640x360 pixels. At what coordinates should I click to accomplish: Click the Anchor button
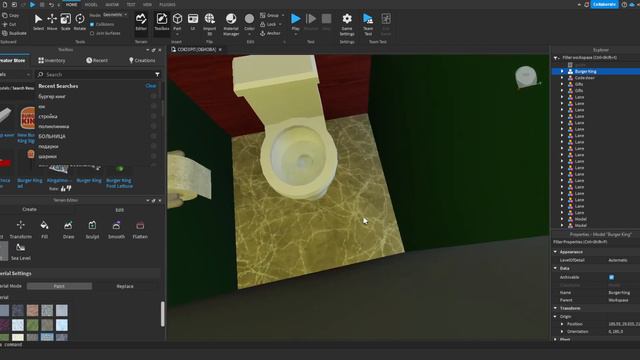270,33
